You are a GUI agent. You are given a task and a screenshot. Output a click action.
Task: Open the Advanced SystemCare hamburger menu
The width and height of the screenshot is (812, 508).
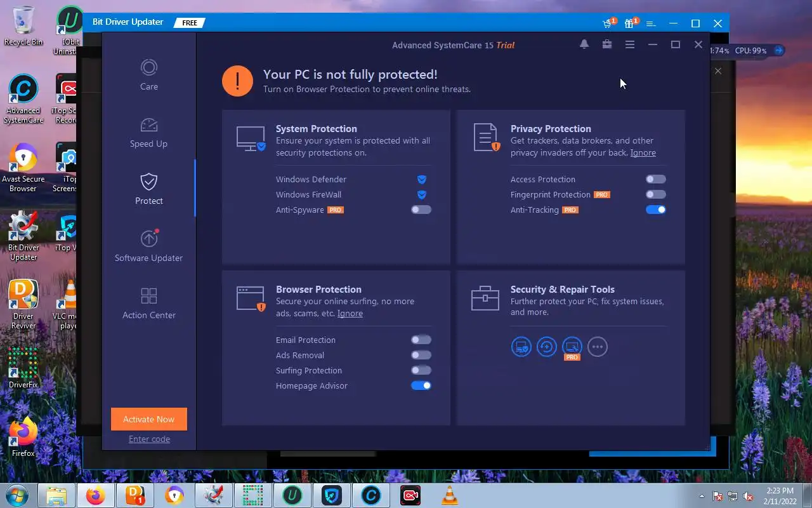point(630,44)
